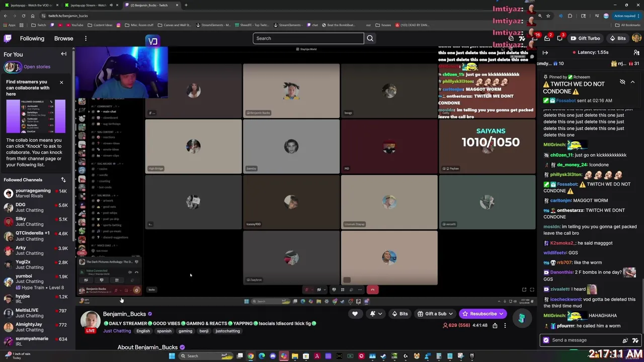
Task: Open stream options three-dot menu
Action: (x=505, y=325)
